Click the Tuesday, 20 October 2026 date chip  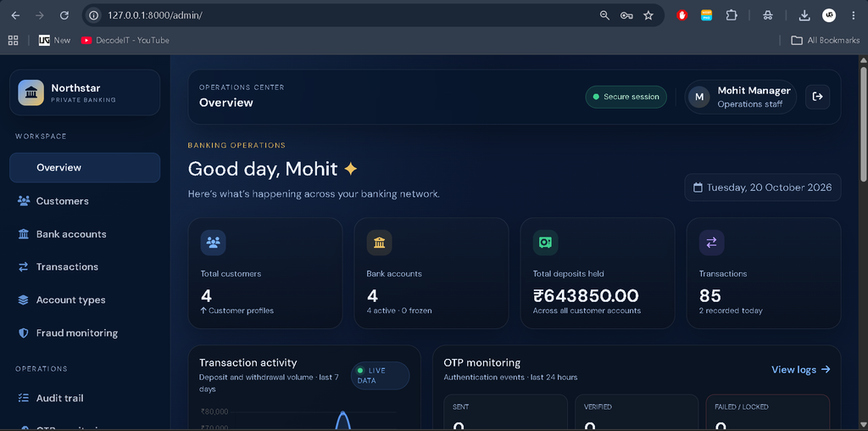(x=763, y=188)
